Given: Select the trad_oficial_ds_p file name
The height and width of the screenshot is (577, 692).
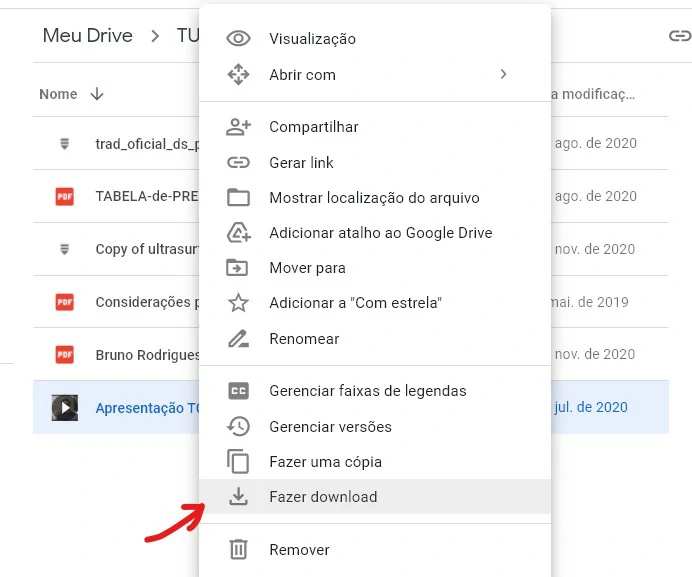Looking at the screenshot, I should 147,144.
